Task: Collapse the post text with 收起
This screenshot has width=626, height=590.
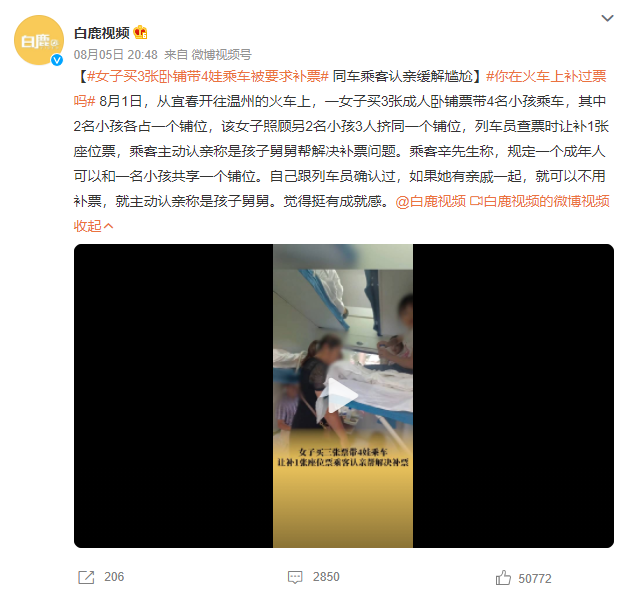Action: tap(93, 226)
